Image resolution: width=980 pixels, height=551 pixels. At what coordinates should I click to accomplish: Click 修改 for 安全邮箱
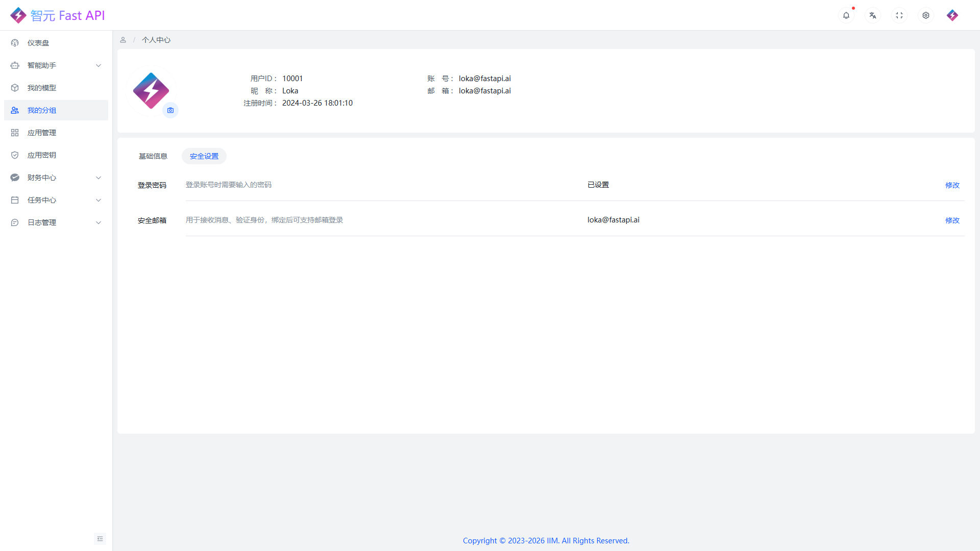tap(952, 220)
